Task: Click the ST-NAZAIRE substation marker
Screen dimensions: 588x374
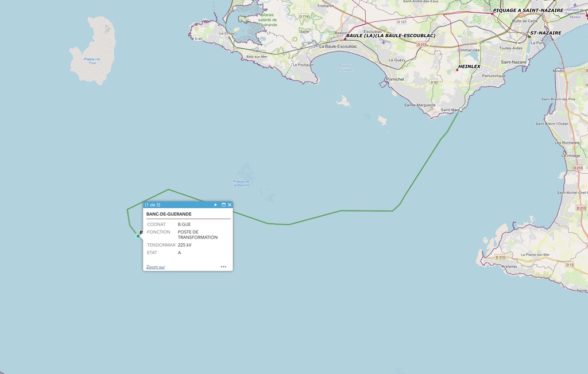Action: (529, 36)
